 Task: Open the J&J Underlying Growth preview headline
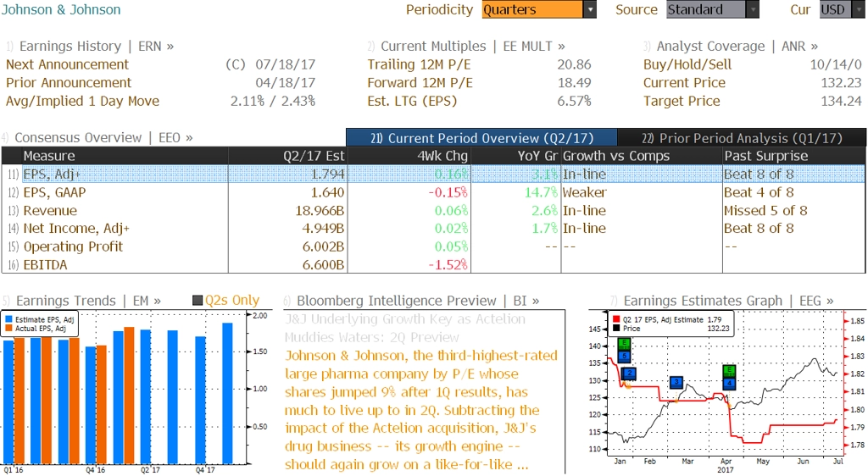click(404, 328)
